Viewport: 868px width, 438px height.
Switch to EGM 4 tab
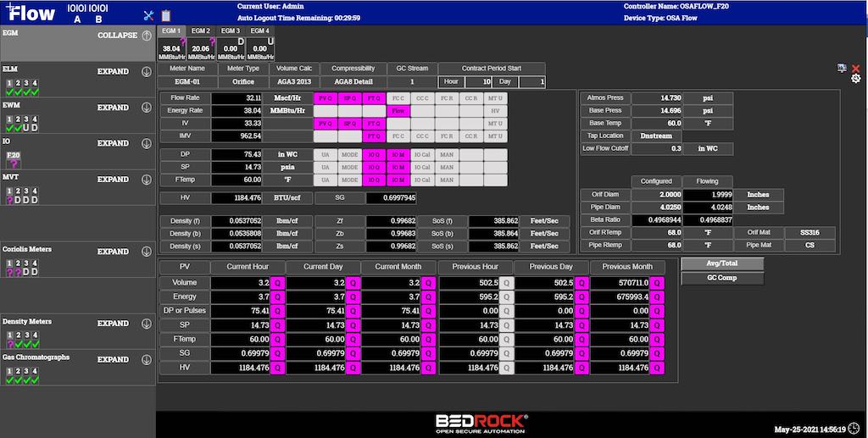(259, 31)
